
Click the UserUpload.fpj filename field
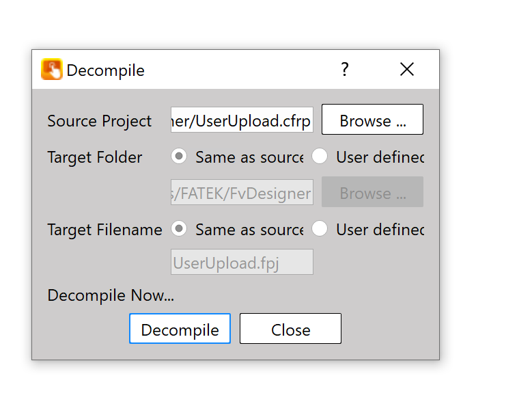[x=242, y=262]
